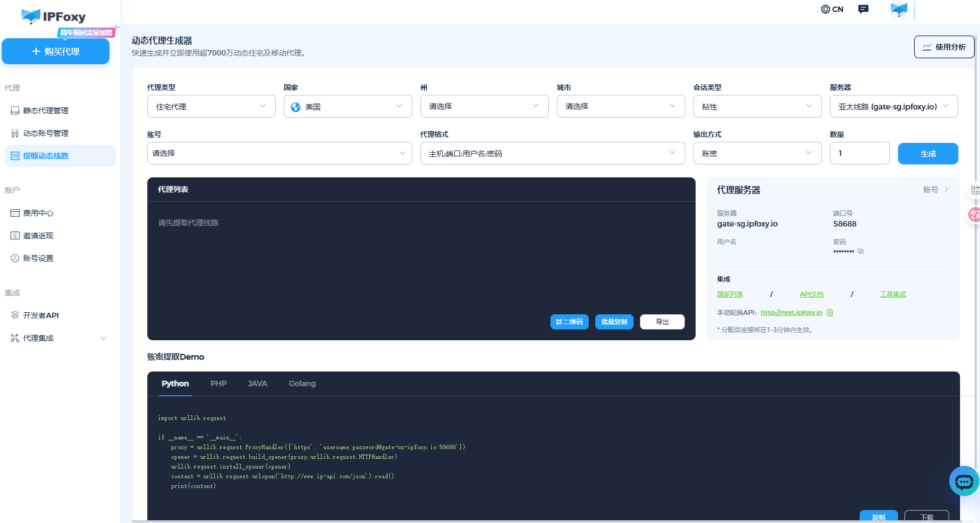Switch to the Golang demo tab
980x523 pixels.
[x=302, y=383]
